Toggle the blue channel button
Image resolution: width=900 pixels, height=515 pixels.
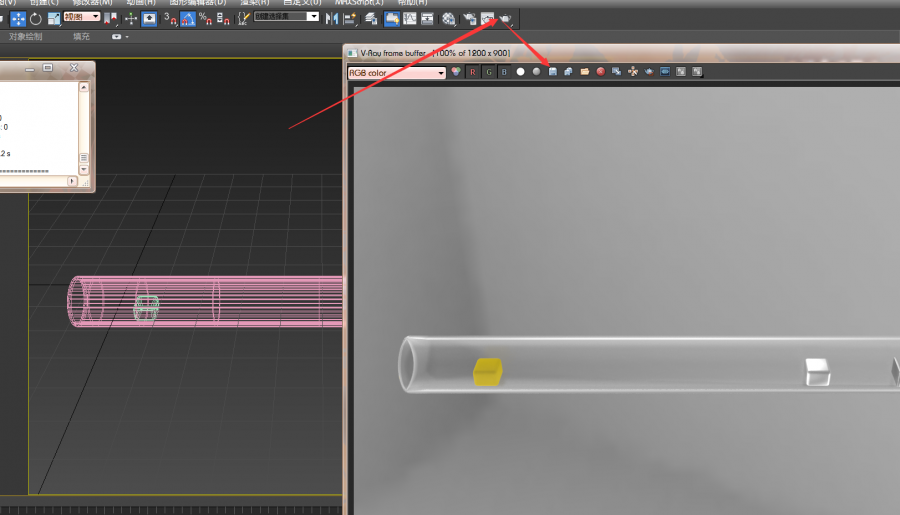click(x=504, y=72)
